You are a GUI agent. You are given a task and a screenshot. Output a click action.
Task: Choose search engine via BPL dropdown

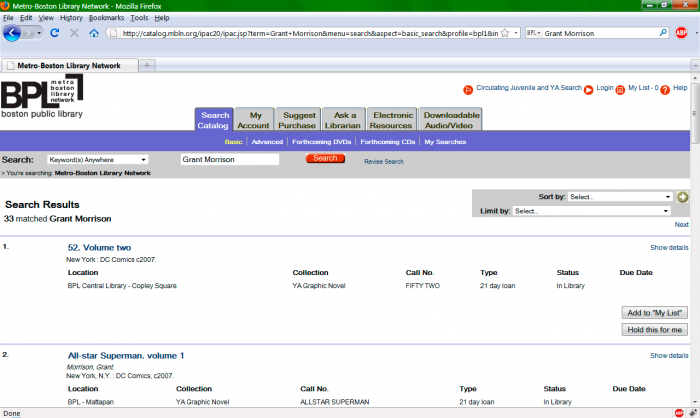pos(533,33)
